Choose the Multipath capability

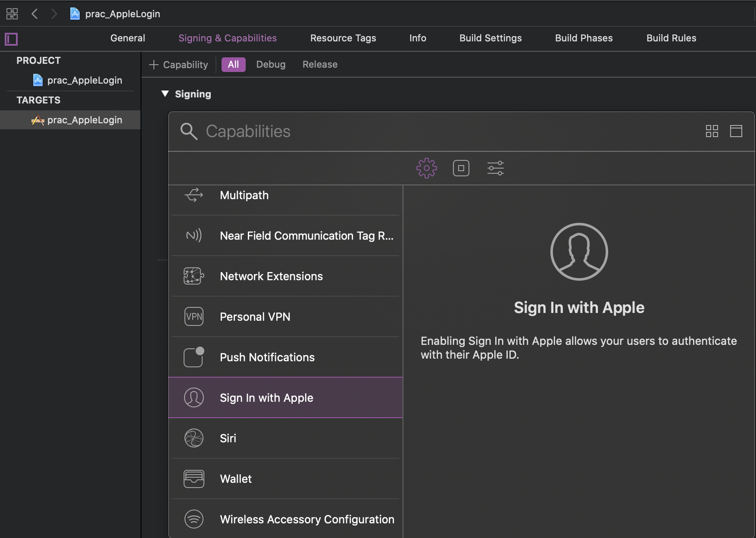point(285,195)
